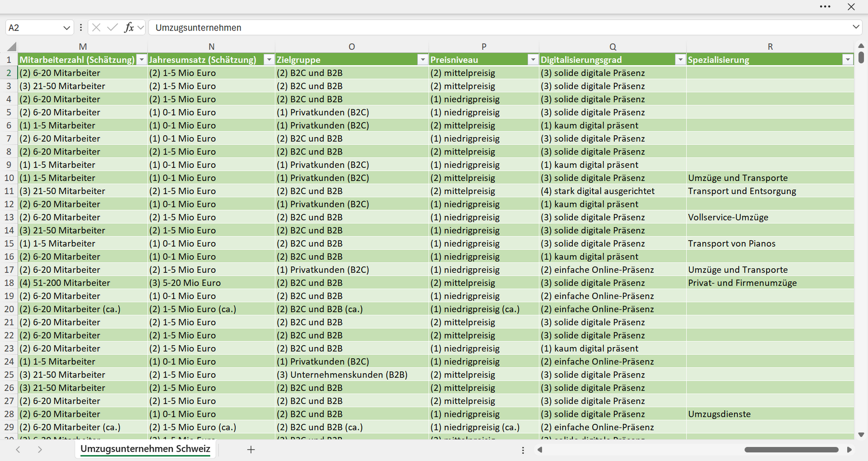The image size is (868, 461).
Task: Click the cancel formula entry X icon
Action: 96,28
